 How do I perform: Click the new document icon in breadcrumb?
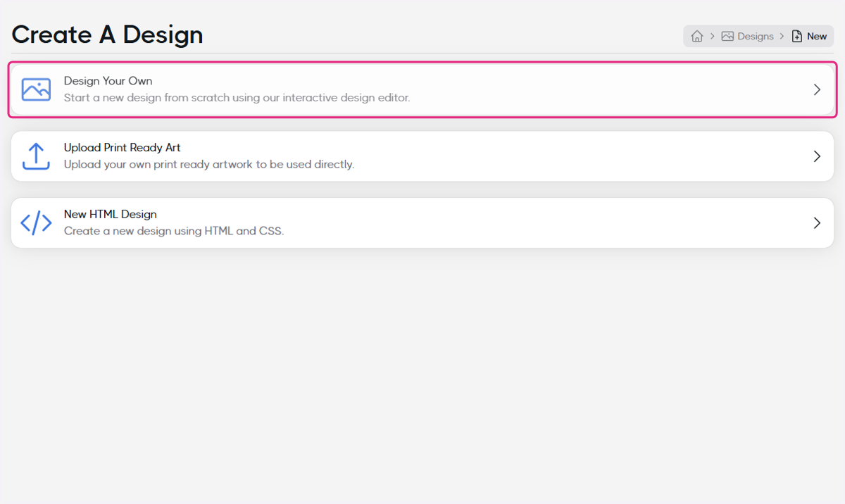click(x=797, y=37)
